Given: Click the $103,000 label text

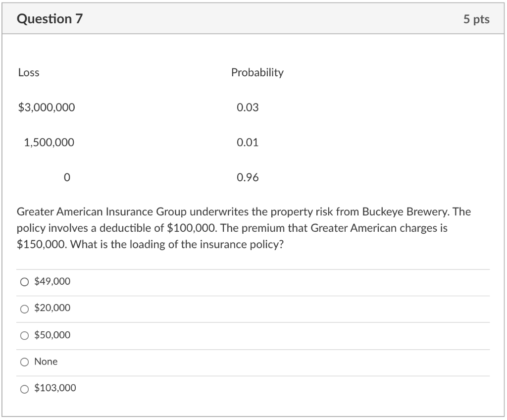Looking at the screenshot, I should coord(54,388).
